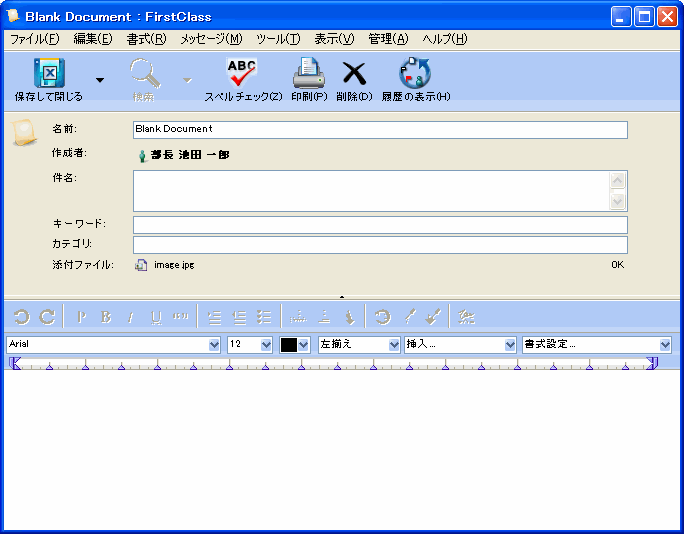Click the redo arrow in formatting toolbar
This screenshot has height=534, width=684.
[x=46, y=317]
